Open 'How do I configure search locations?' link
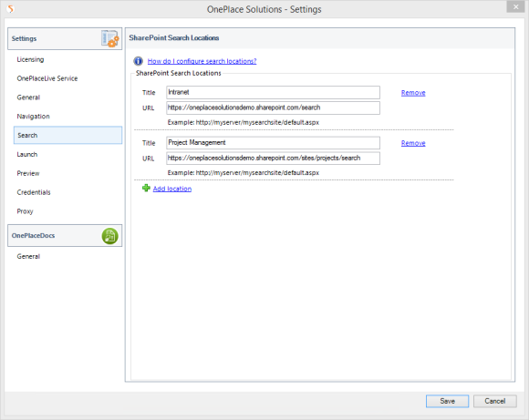This screenshot has height=420, width=529. (202, 61)
